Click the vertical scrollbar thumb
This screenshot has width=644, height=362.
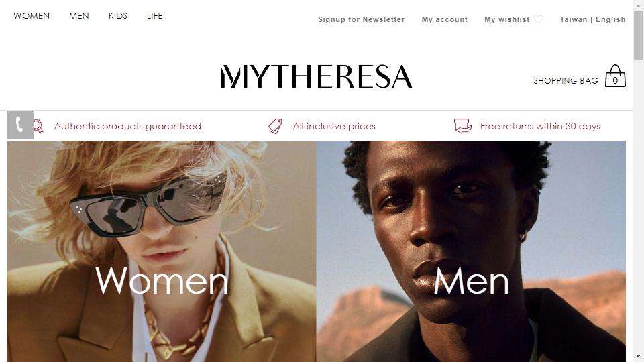coord(638,36)
